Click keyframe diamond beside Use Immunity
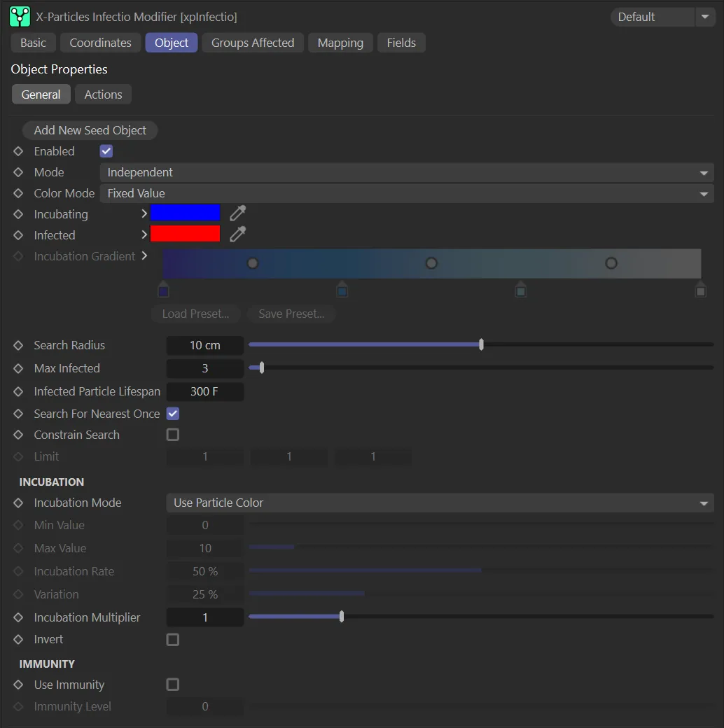Screen dimensions: 724x728 click(x=19, y=685)
